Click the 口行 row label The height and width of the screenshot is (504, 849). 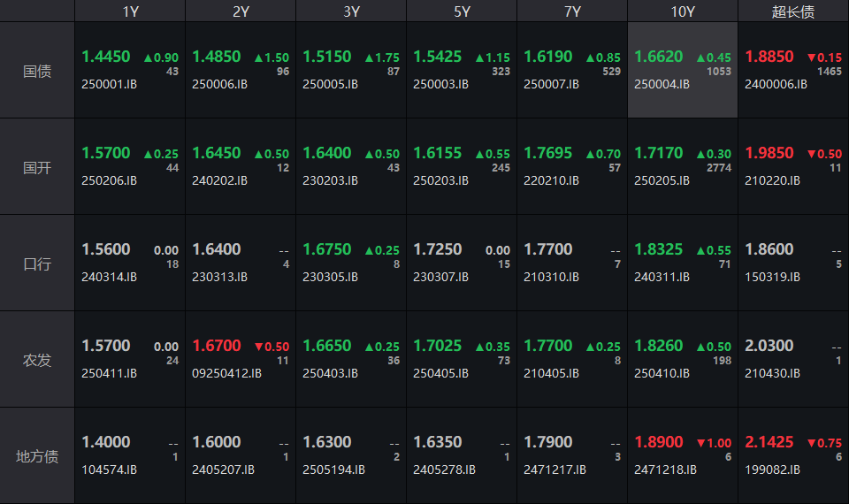[x=37, y=263]
